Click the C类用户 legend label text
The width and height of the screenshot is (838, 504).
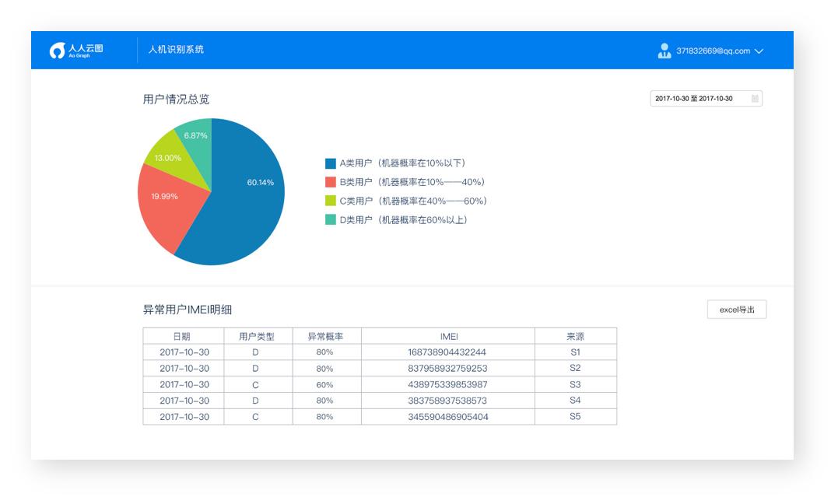pos(413,201)
